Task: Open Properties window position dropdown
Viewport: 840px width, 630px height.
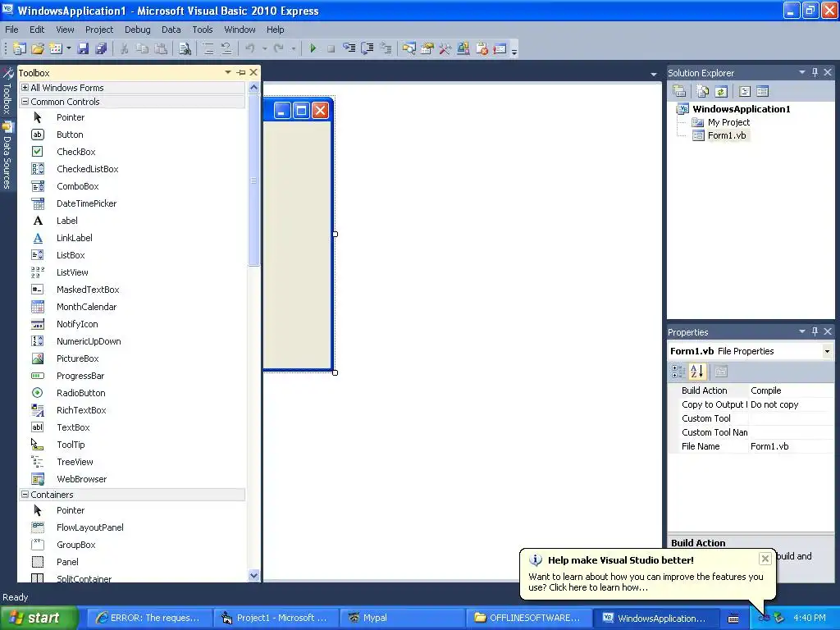Action: click(802, 331)
